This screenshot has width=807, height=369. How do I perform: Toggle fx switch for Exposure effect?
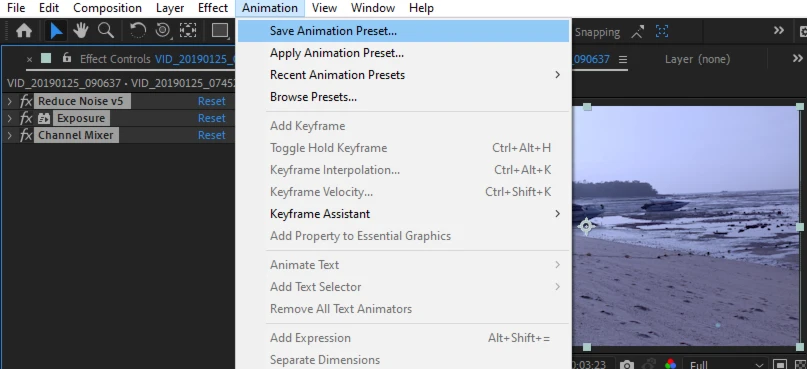(x=26, y=118)
